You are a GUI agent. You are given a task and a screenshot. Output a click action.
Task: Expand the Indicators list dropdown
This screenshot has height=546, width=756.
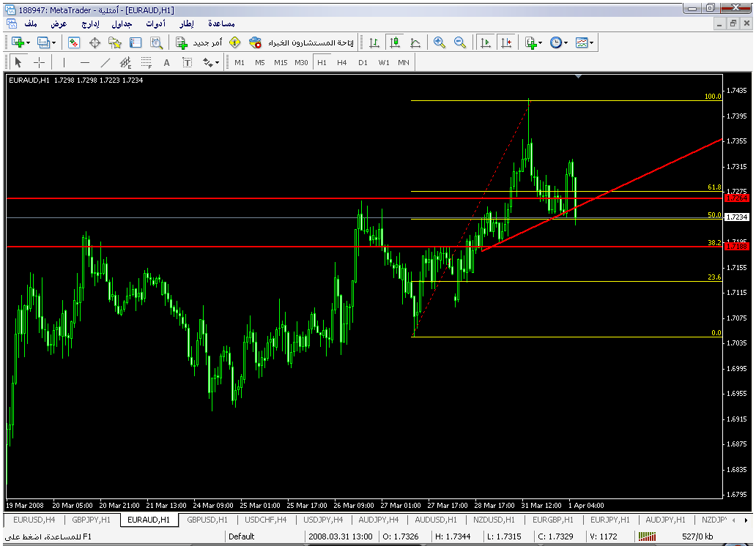533,43
